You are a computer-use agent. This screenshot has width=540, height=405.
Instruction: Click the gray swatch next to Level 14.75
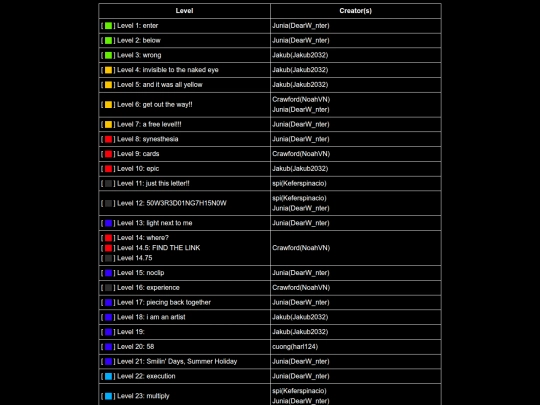tap(108, 258)
